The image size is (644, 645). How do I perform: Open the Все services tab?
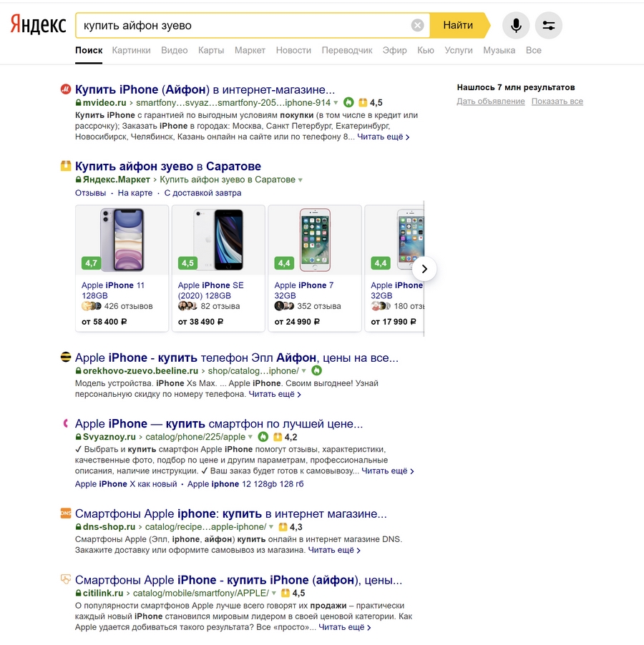pyautogui.click(x=534, y=50)
